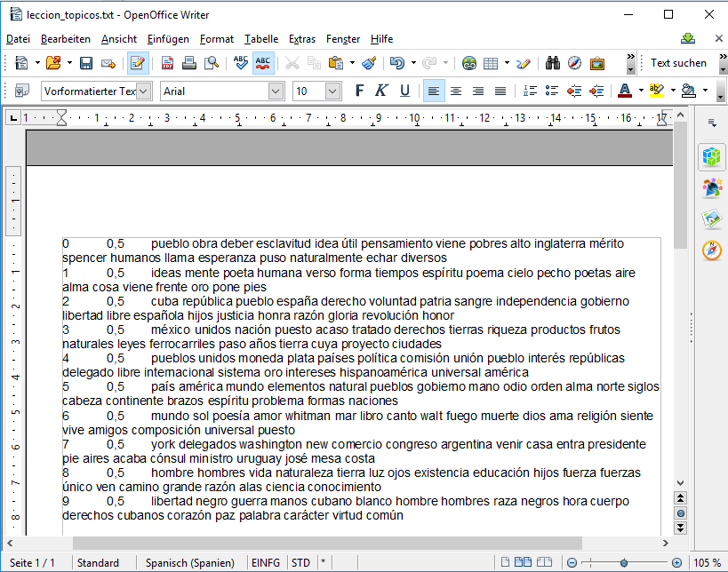This screenshot has height=572, width=728.
Task: Export document directly as PDF
Action: click(166, 63)
